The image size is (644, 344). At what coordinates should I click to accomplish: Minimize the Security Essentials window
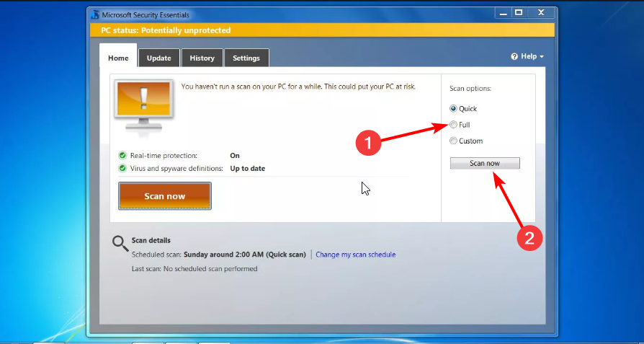(503, 13)
